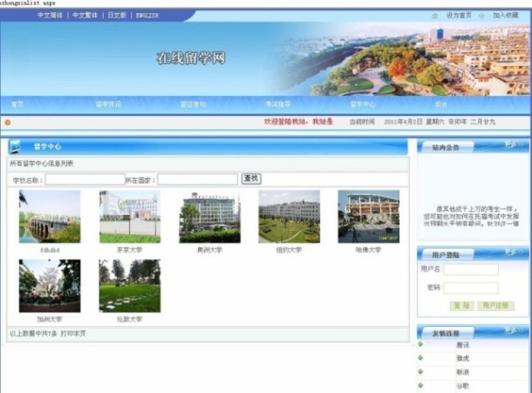Click the 打印本页 print page link
The width and height of the screenshot is (532, 393).
[x=72, y=334]
